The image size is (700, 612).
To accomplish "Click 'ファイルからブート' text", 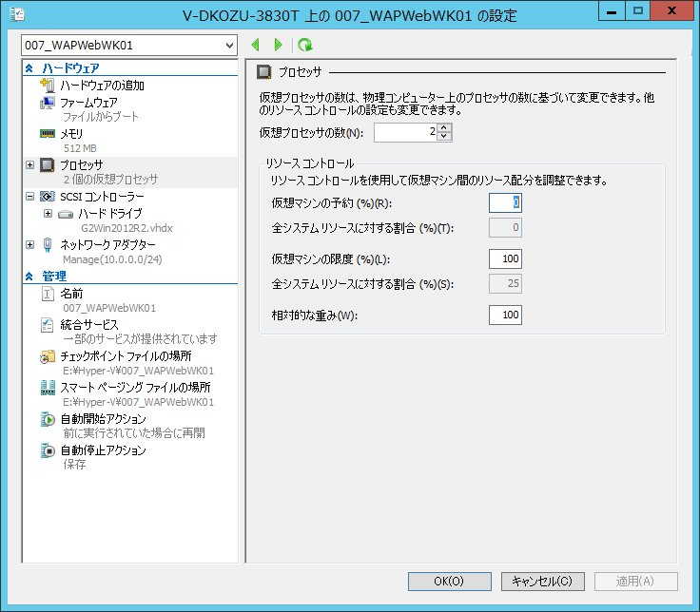I will point(101,117).
